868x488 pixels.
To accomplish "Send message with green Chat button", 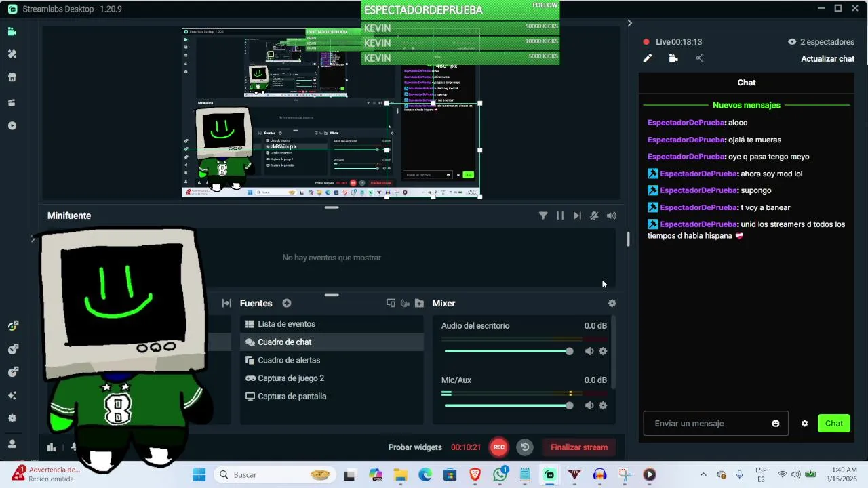I will [834, 424].
